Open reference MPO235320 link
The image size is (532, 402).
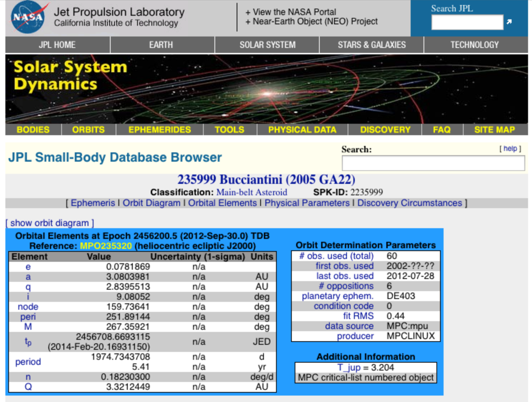[106, 246]
